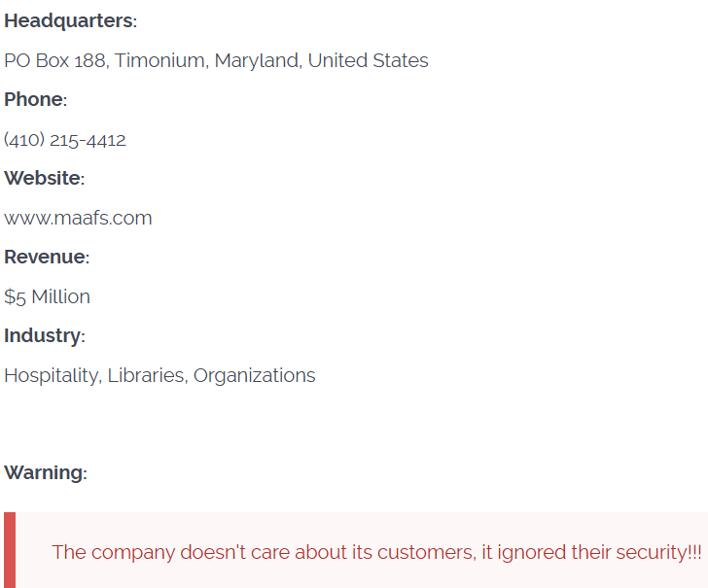The width and height of the screenshot is (708, 588).
Task: Click the phone number (410) 215-4412
Action: (65, 140)
